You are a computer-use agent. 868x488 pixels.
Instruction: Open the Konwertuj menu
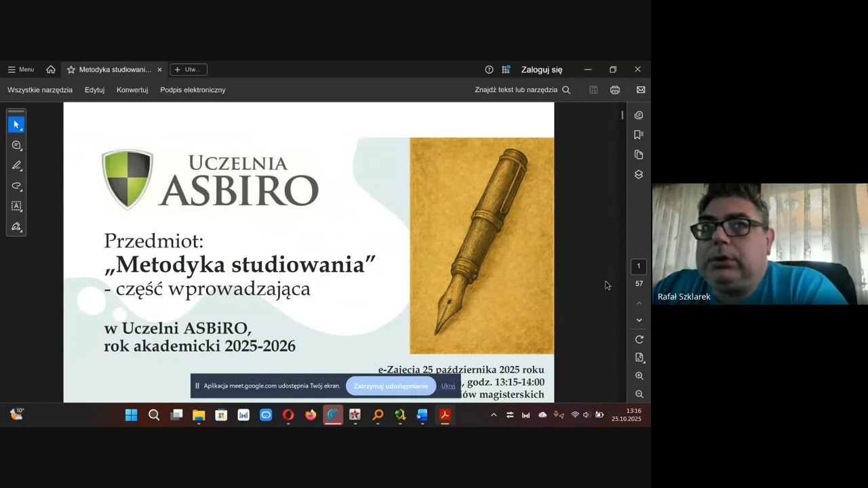pos(132,89)
